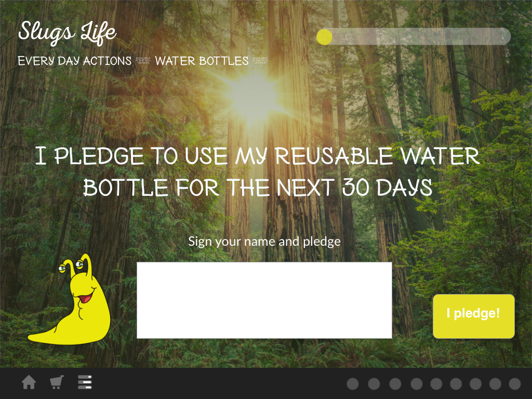Click the Slugs Life logo
The width and height of the screenshot is (532, 399).
[67, 33]
